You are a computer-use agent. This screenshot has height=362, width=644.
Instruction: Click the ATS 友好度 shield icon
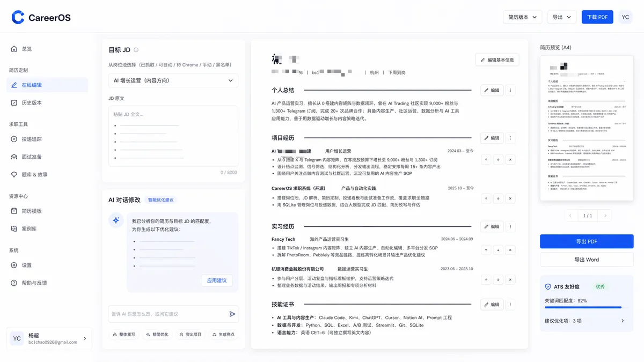pyautogui.click(x=548, y=287)
